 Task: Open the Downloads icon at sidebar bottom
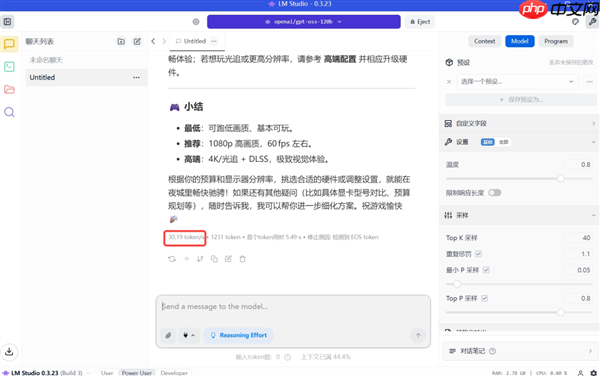(9, 352)
